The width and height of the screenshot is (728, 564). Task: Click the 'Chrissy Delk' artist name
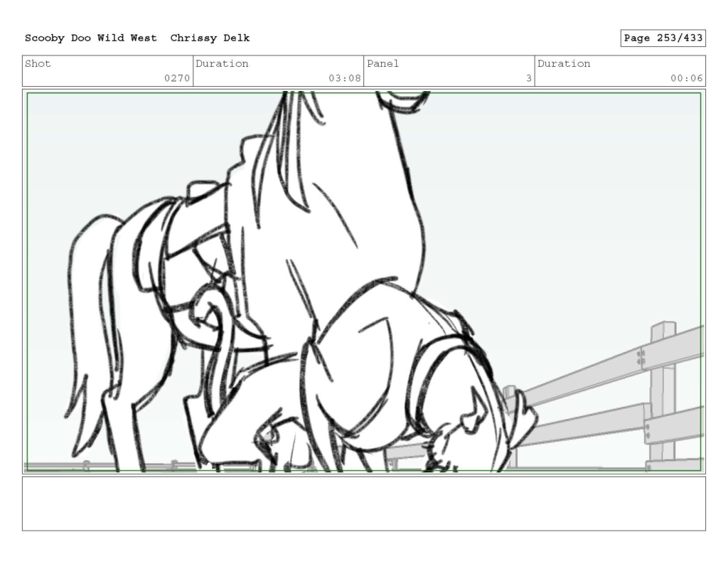click(210, 38)
